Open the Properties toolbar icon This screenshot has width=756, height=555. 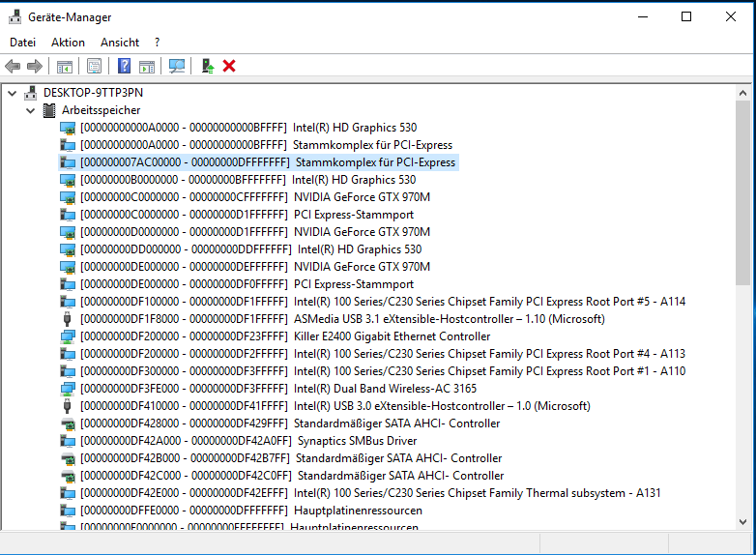(95, 66)
